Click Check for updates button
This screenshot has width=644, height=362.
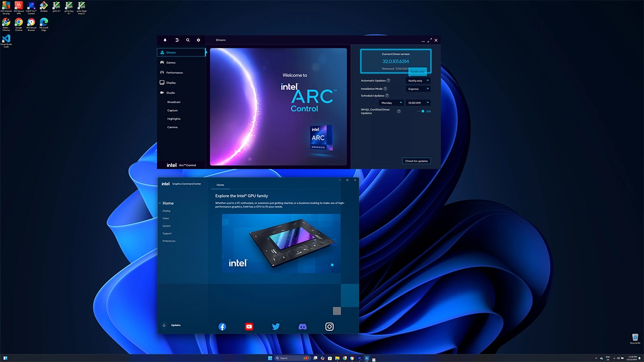[417, 161]
